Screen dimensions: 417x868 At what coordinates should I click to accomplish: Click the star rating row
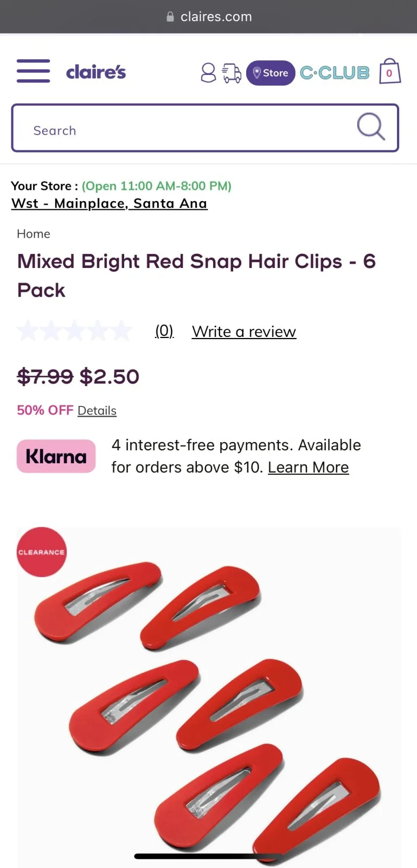point(75,331)
